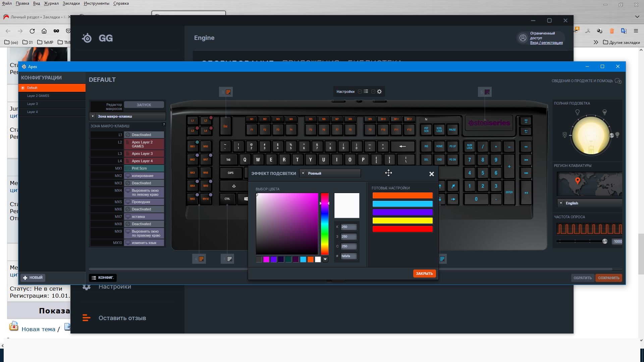Click the Закрыть button in color dialog
644x362 pixels.
[424, 274]
